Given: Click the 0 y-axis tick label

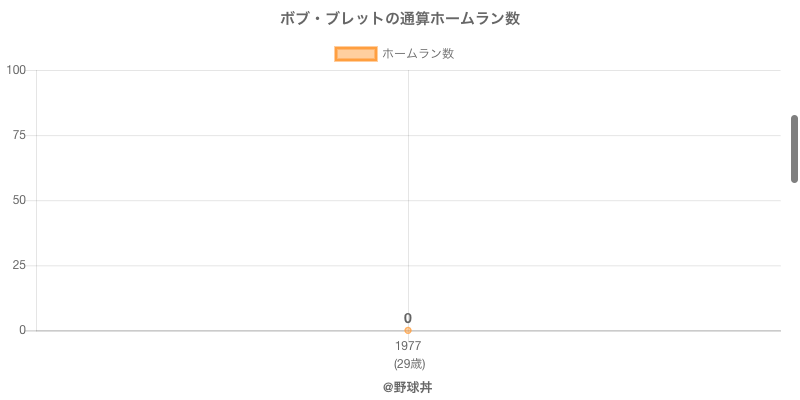Looking at the screenshot, I should pyautogui.click(x=23, y=330).
